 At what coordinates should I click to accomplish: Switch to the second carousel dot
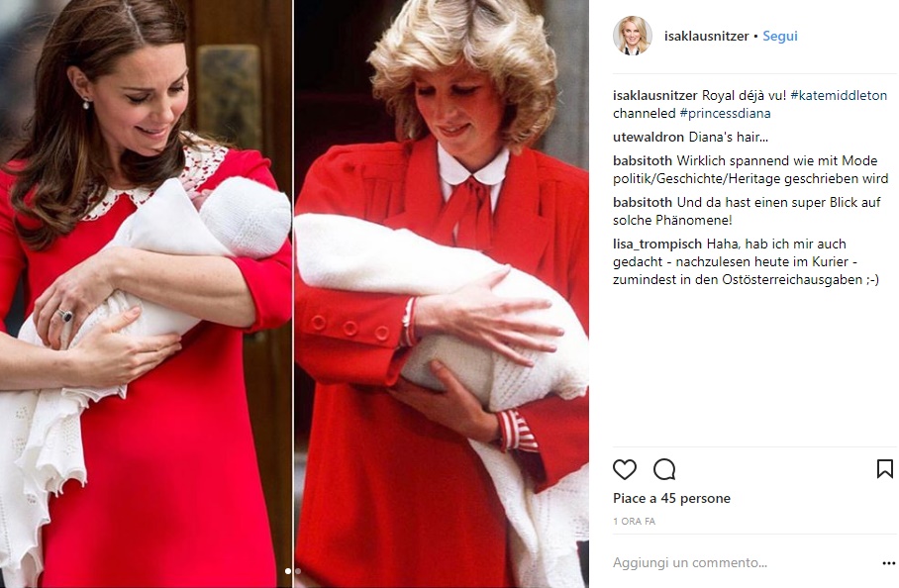tap(298, 571)
